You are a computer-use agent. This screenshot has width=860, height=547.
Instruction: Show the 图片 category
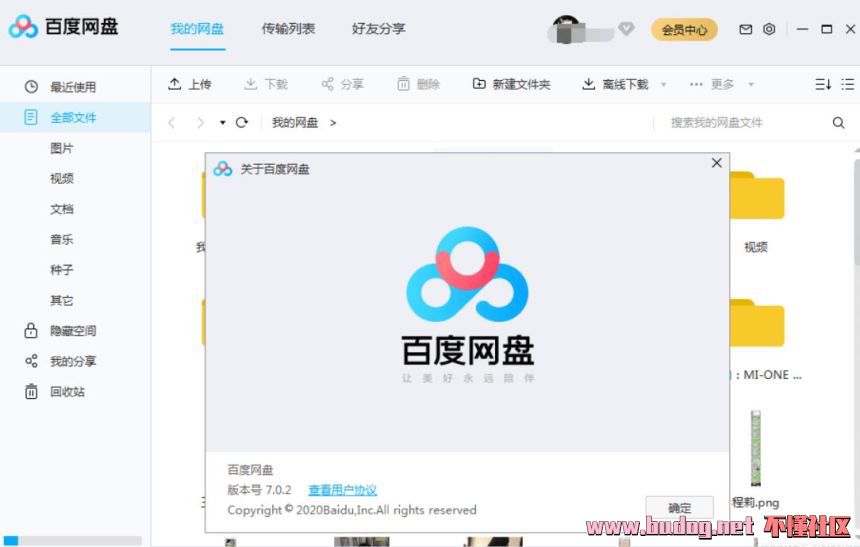(61, 148)
